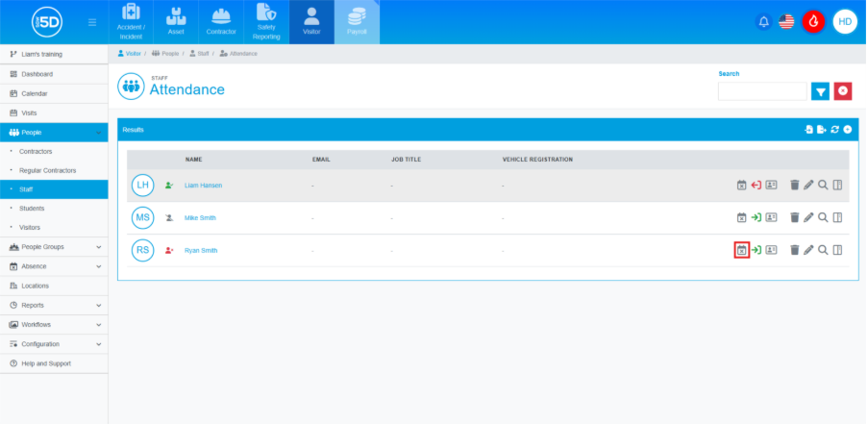Clear search with red X button
Image resolution: width=868 pixels, height=424 pixels.
(843, 90)
